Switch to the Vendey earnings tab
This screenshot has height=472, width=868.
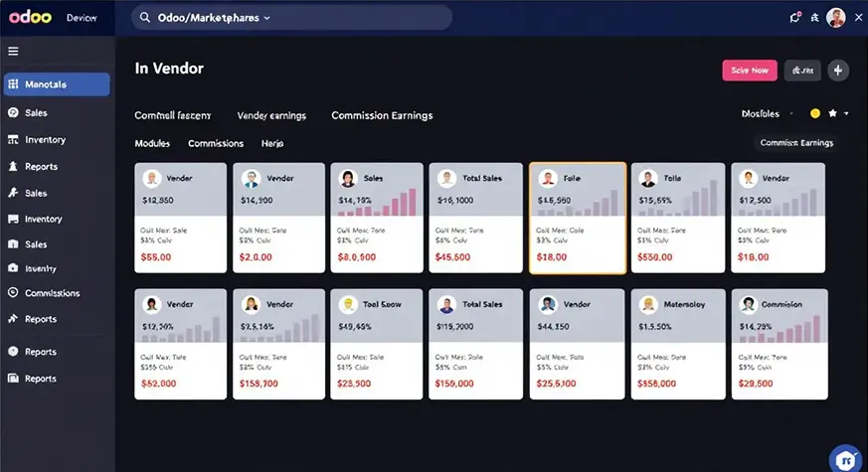(271, 115)
